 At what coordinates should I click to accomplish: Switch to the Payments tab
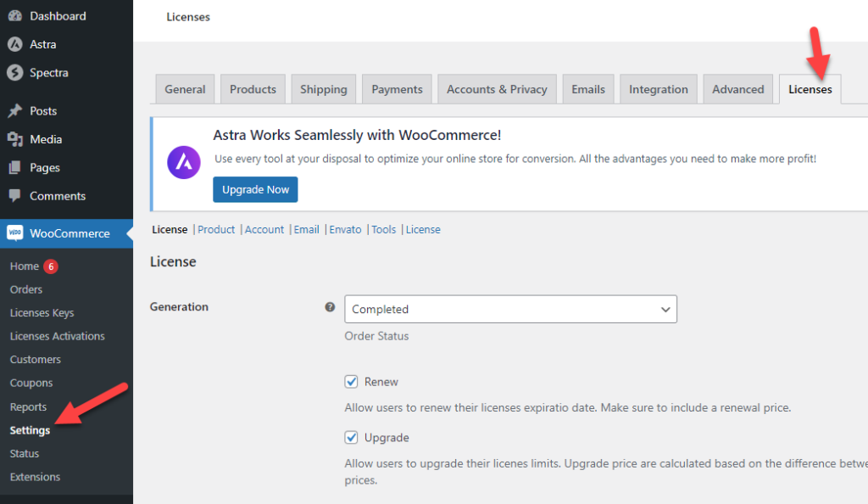click(x=397, y=89)
